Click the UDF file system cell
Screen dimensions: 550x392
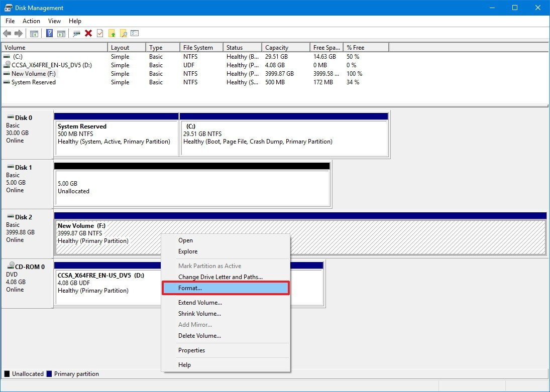pos(189,65)
